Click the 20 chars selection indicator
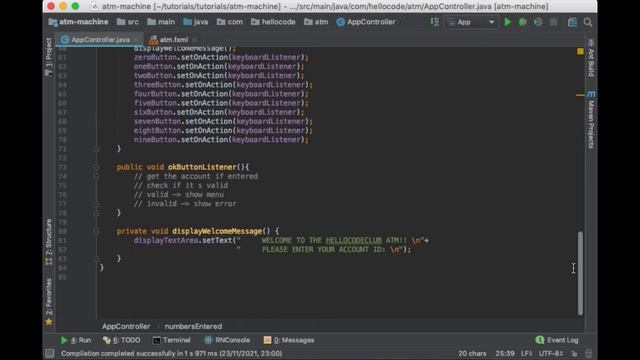The image size is (640, 360). tap(472, 353)
